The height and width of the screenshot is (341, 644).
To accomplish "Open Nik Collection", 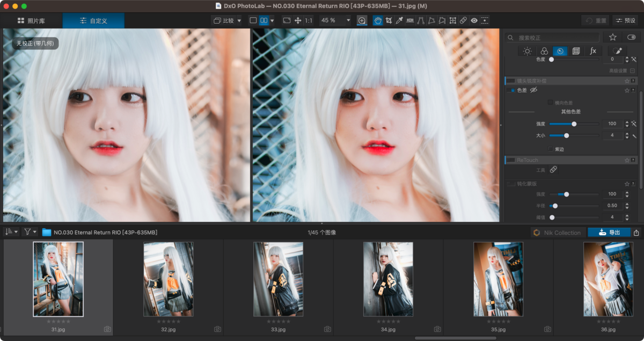I will click(557, 233).
